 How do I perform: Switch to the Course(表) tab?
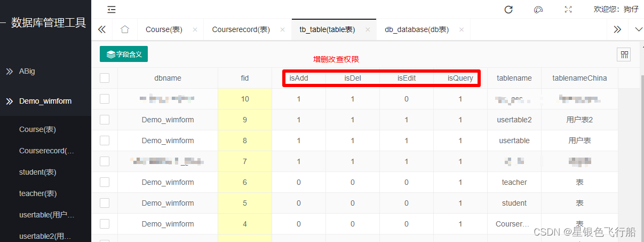pyautogui.click(x=164, y=30)
